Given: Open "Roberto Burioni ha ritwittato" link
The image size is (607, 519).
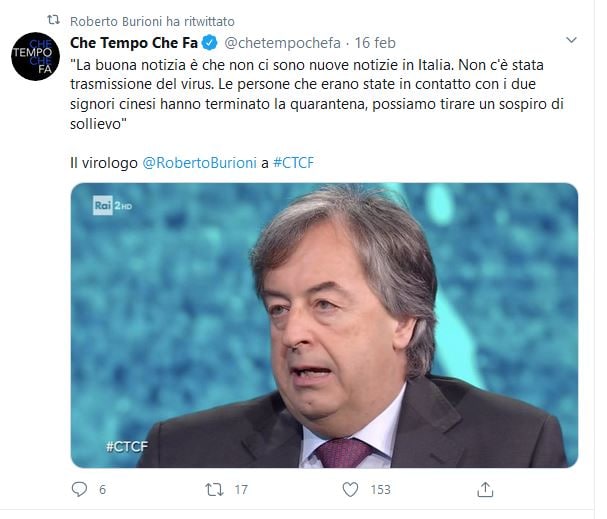Looking at the screenshot, I should pos(152,21).
